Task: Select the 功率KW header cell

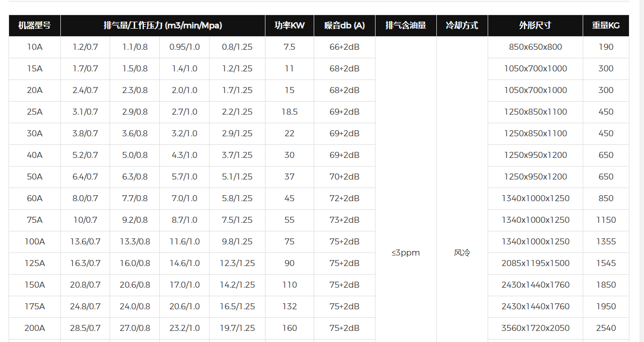Action: 290,26
